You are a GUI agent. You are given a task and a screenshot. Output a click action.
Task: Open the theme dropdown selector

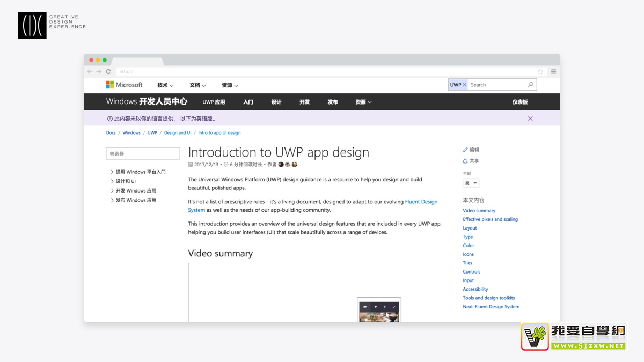(x=471, y=183)
